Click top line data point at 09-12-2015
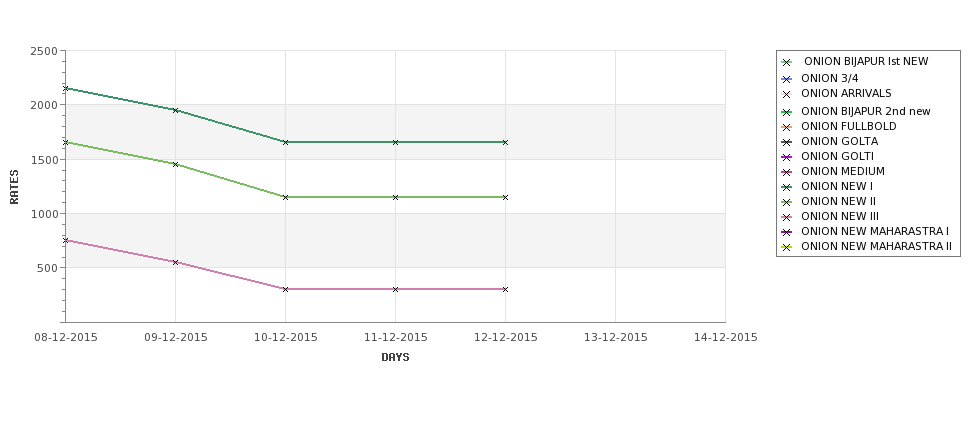This screenshot has height=429, width=975. [175, 110]
